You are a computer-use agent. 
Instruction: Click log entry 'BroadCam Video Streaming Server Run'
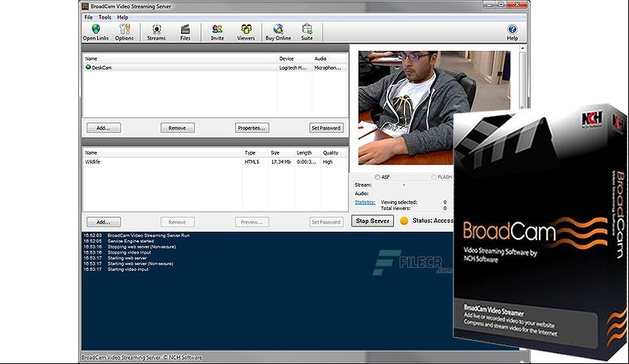(x=149, y=236)
